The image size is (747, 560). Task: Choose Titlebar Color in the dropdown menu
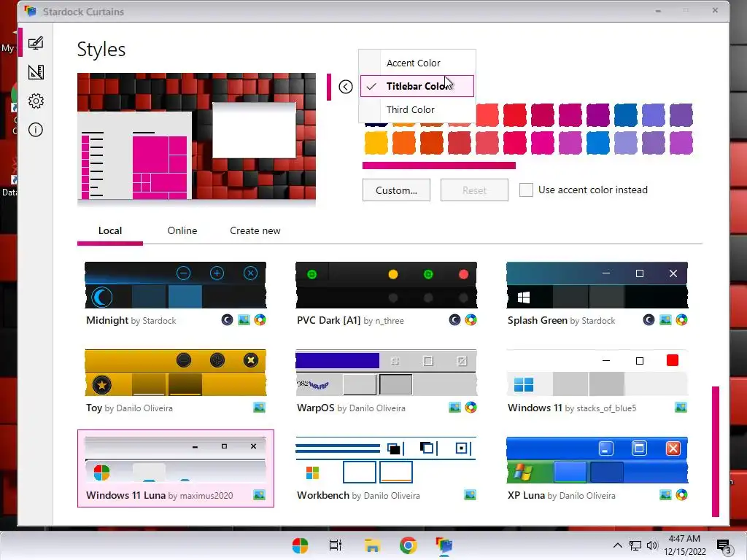pos(417,86)
